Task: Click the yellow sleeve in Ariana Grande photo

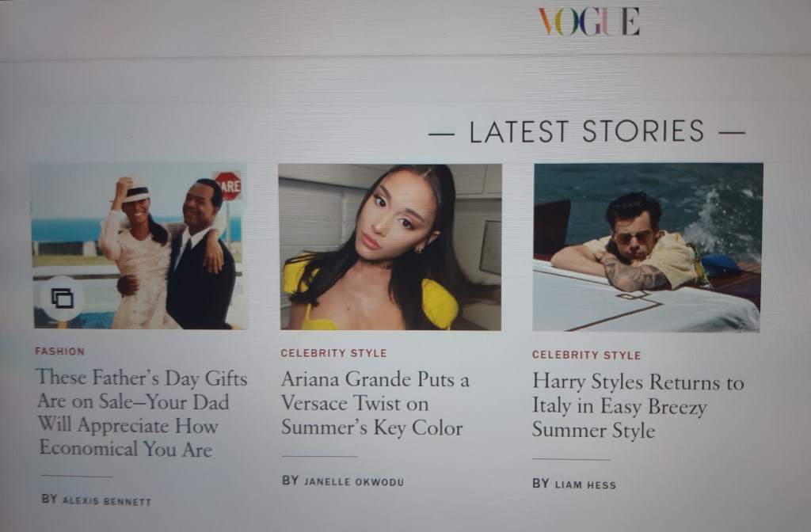Action: [440, 303]
